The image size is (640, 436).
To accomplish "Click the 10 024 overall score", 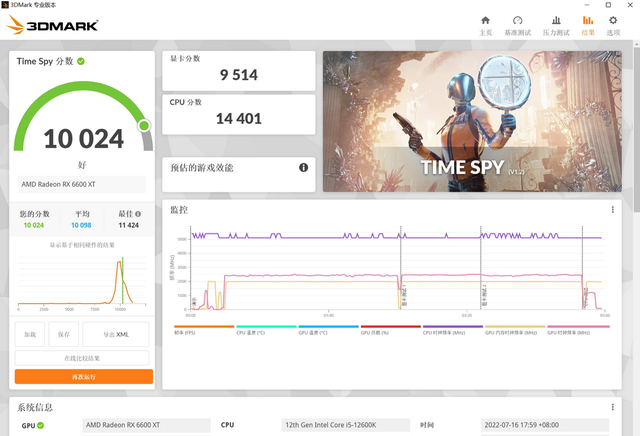I will pos(84,139).
